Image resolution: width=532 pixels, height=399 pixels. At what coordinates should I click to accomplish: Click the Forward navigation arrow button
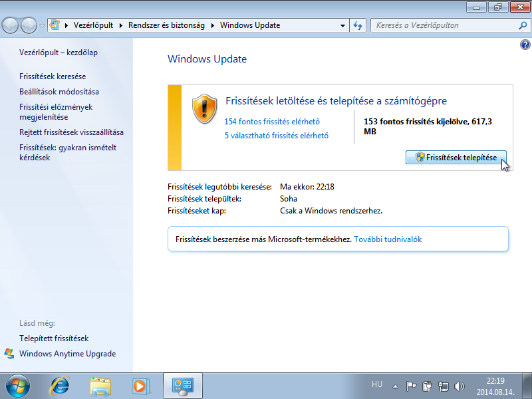pos(29,25)
